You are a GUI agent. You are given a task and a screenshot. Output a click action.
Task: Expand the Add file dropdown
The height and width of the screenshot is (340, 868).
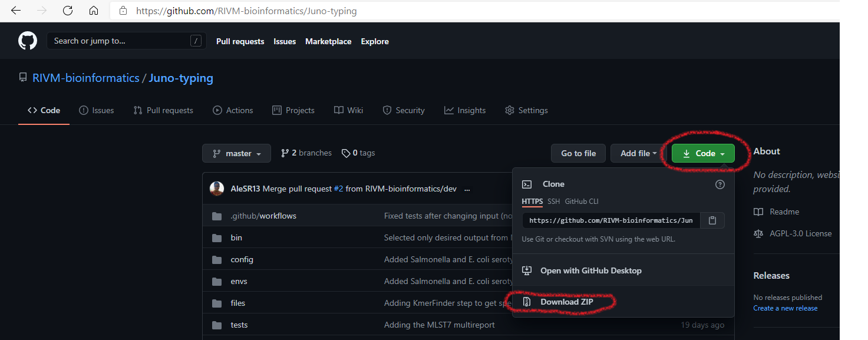click(638, 153)
